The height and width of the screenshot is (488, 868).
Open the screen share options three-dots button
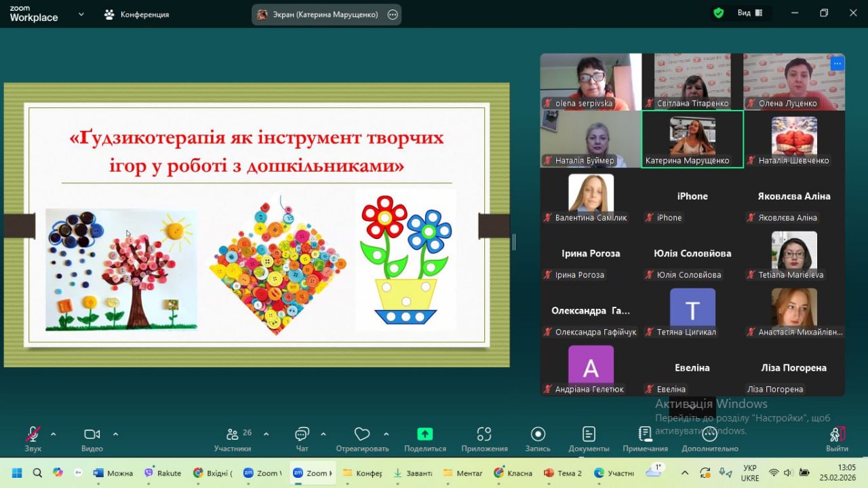393,14
